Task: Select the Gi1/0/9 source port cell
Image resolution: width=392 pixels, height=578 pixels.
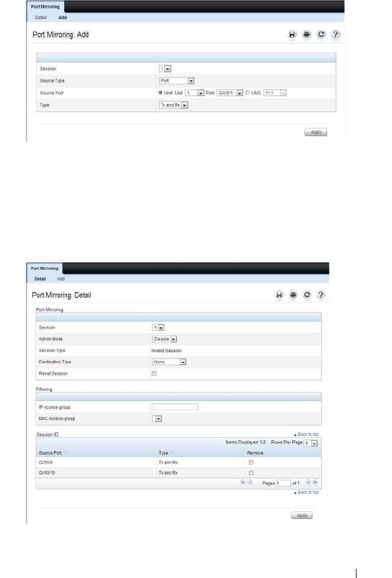Action: pyautogui.click(x=46, y=462)
